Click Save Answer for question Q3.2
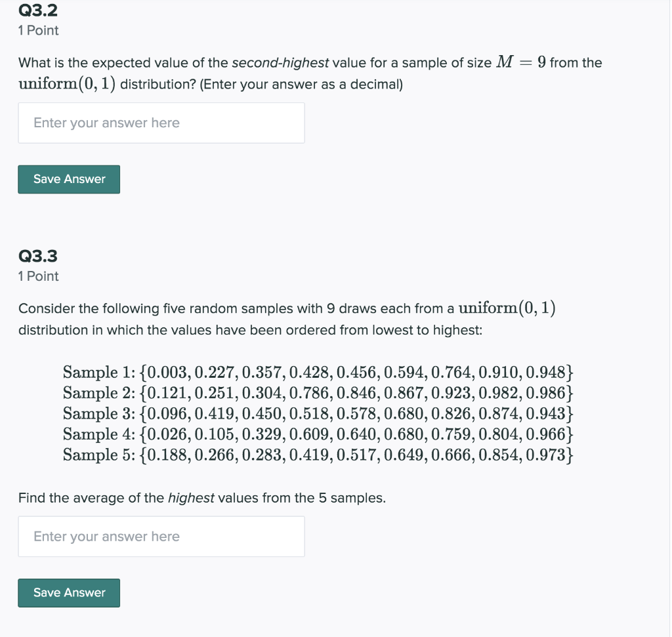This screenshot has height=637, width=672. (x=68, y=178)
